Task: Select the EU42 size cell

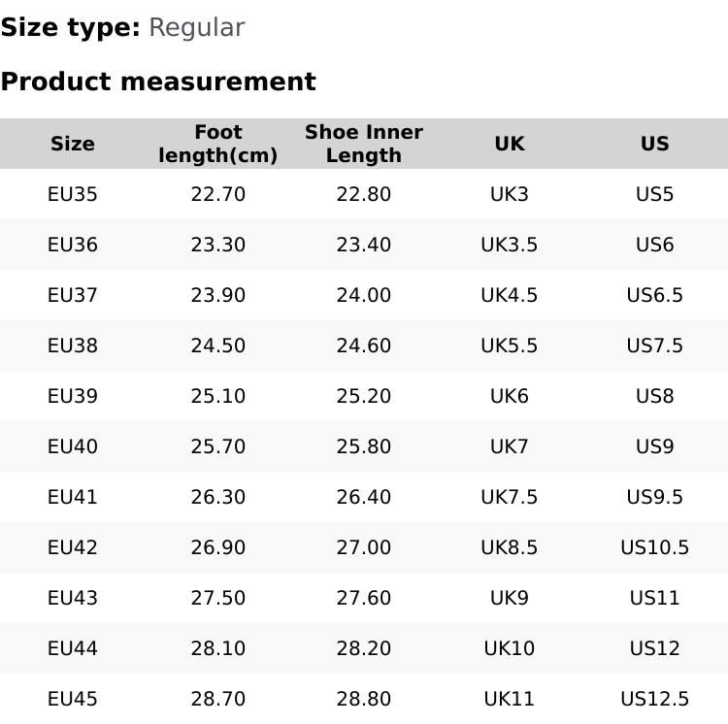Action: pyautogui.click(x=73, y=547)
